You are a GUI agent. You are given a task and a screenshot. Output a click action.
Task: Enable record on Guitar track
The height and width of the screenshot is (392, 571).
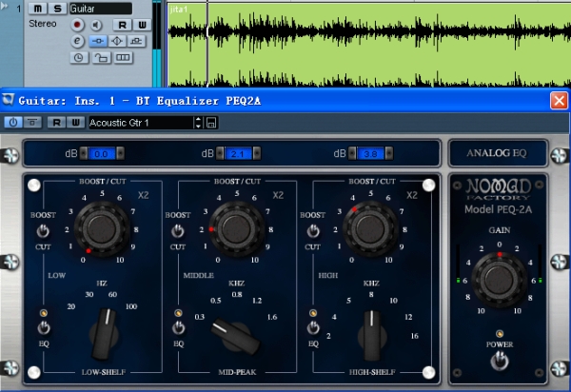77,25
